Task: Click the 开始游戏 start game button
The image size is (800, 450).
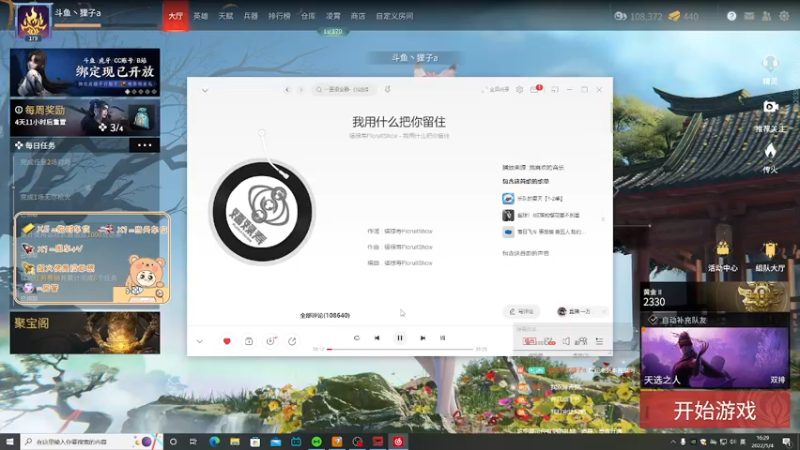Action: tap(715, 410)
